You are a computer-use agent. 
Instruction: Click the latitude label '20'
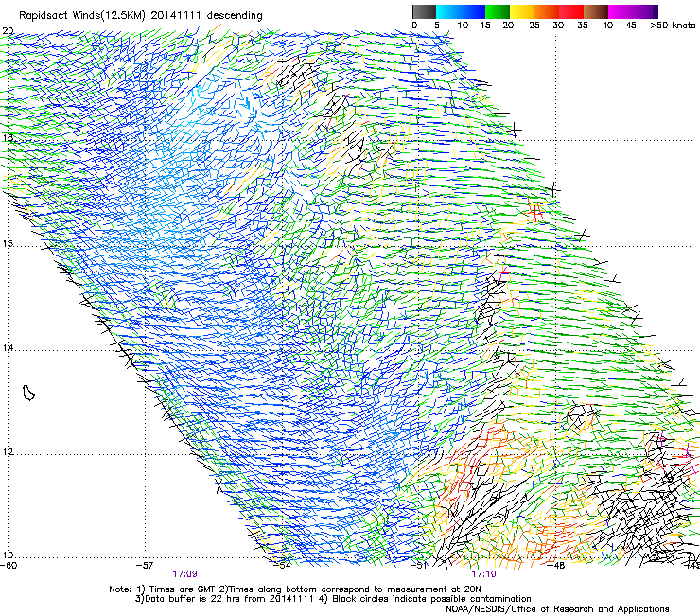[8, 31]
